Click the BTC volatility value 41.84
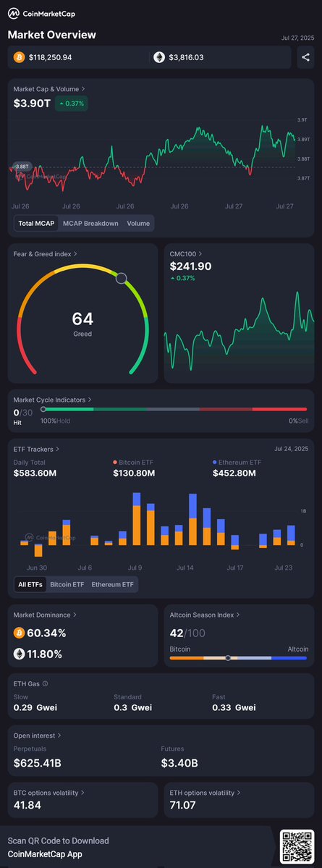The width and height of the screenshot is (322, 868). click(x=27, y=805)
